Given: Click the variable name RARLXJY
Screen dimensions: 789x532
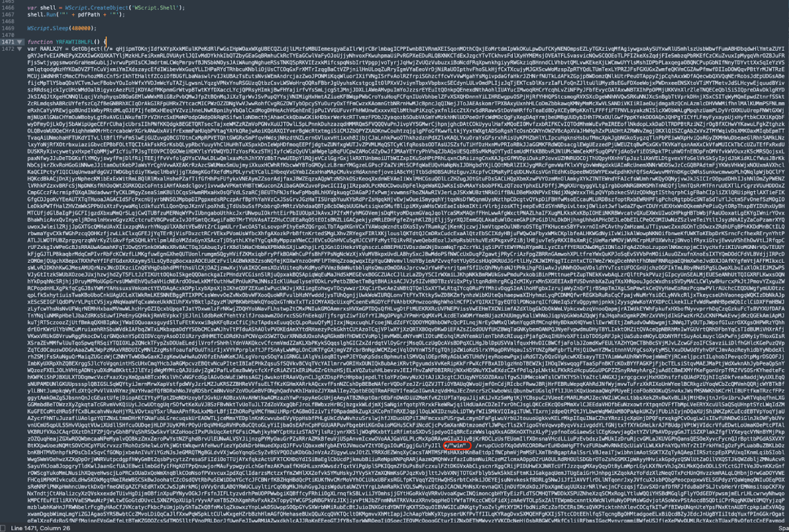Looking at the screenshot, I should point(51,49).
